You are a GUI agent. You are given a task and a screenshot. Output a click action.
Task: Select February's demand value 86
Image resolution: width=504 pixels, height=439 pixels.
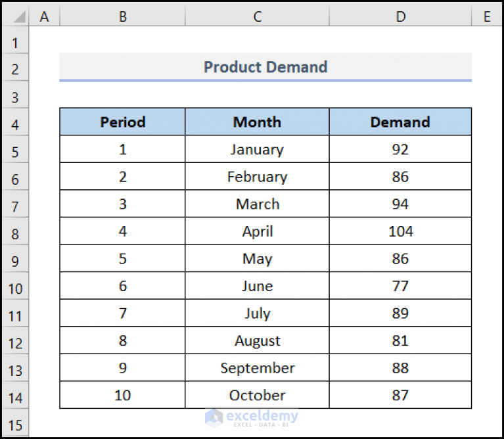(400, 176)
